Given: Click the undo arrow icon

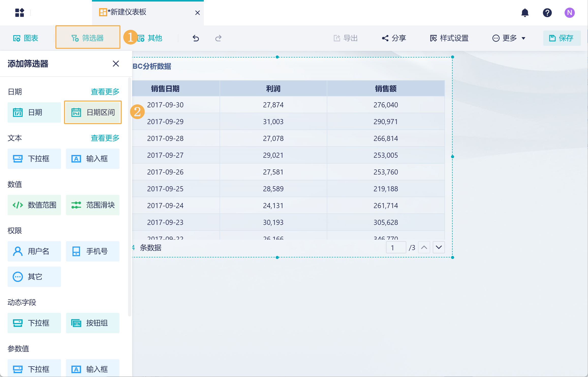Looking at the screenshot, I should tap(196, 38).
